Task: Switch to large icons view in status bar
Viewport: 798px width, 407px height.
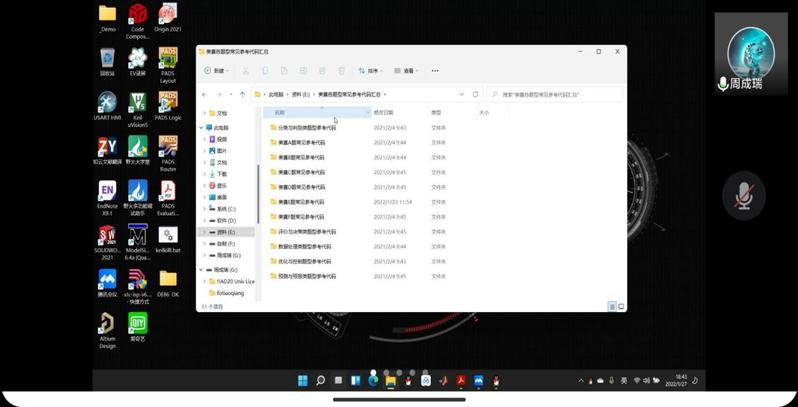Action: [x=621, y=307]
